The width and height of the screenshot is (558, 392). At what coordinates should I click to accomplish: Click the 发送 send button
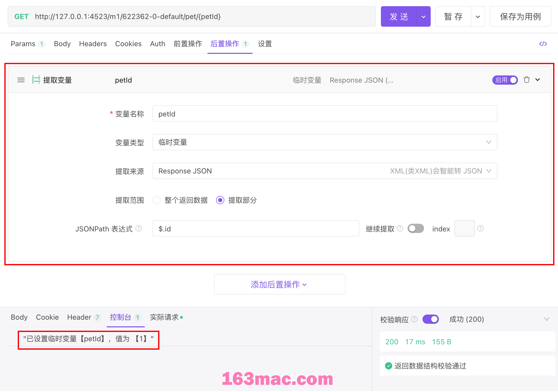(x=399, y=17)
